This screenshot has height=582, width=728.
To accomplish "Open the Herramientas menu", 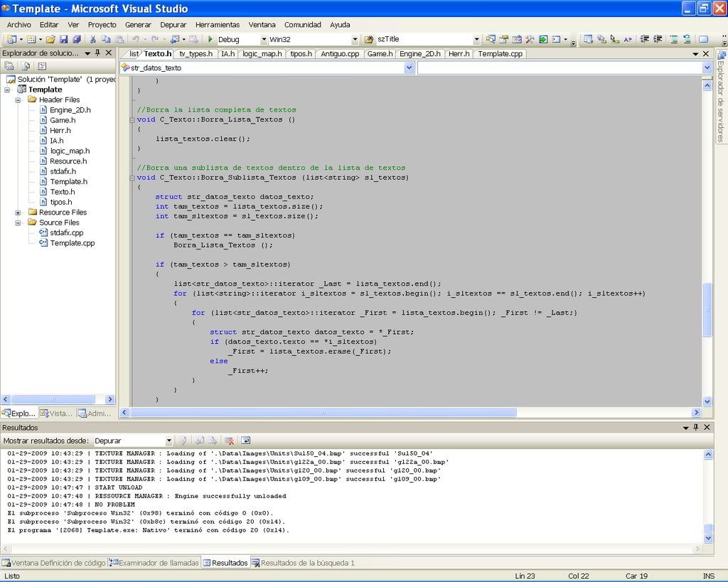I will click(218, 25).
